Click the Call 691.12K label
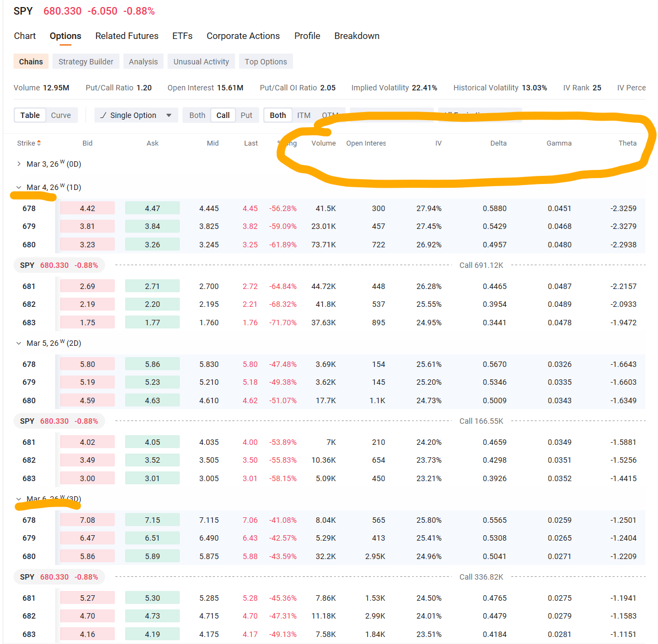The width and height of the screenshot is (658, 644). tap(481, 265)
